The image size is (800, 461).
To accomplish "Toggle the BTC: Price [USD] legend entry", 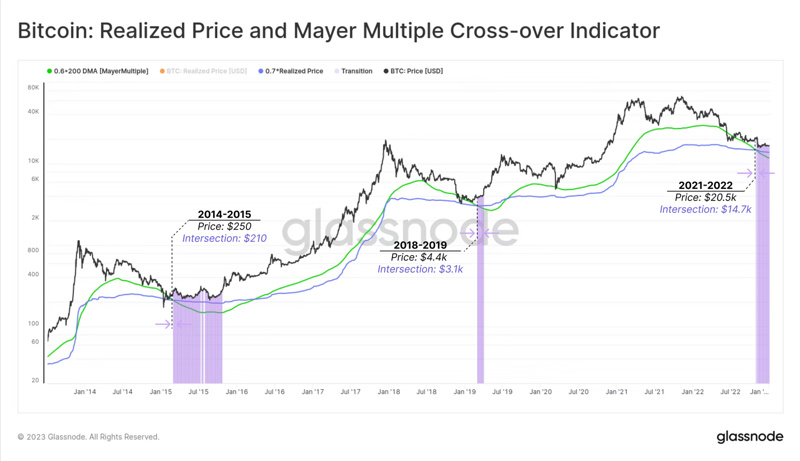I will click(x=413, y=71).
